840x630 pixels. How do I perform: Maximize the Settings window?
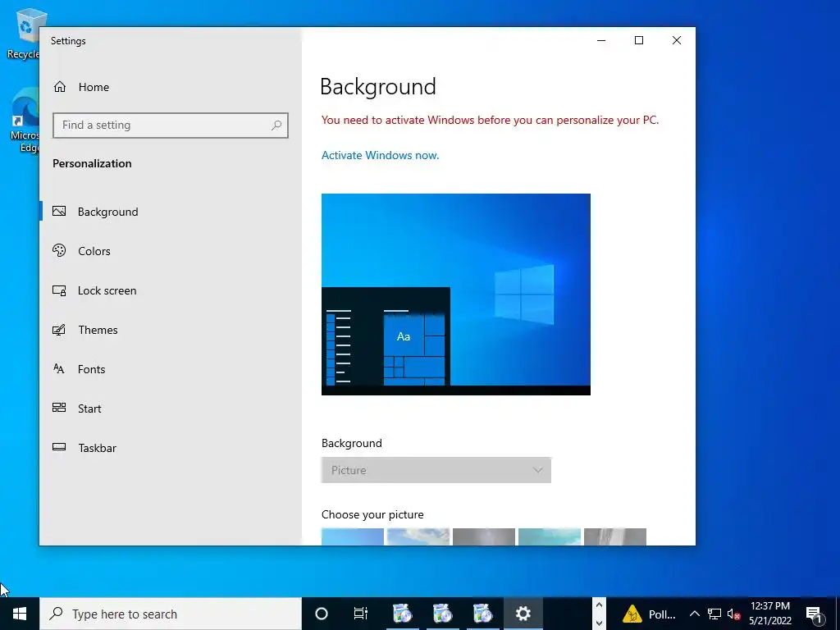638,40
